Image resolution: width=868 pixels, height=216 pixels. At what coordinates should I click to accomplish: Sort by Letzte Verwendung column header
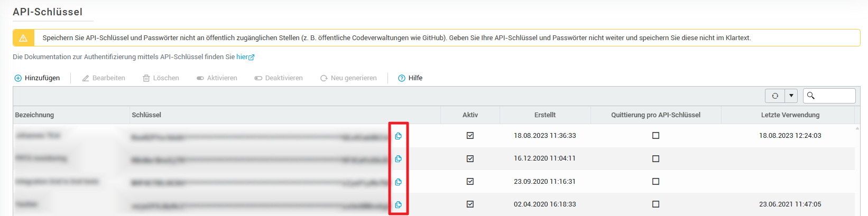(x=790, y=115)
